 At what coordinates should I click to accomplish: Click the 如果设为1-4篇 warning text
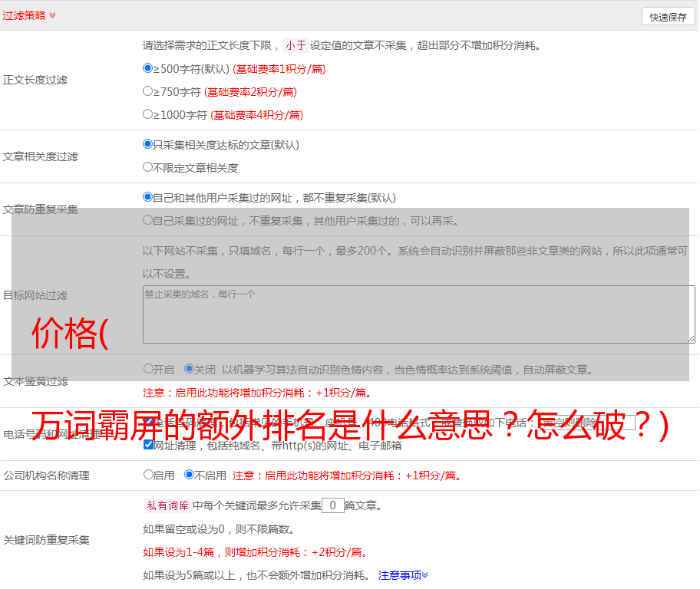pos(255,552)
